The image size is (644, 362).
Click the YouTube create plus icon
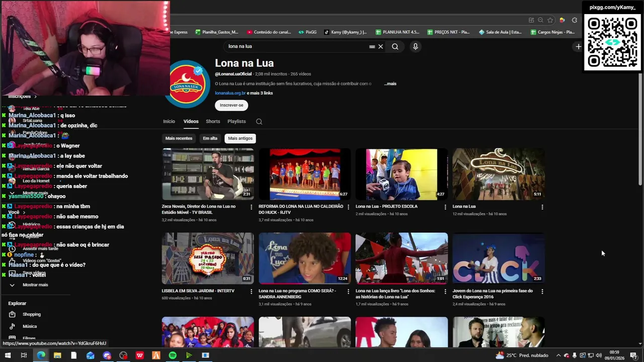pos(579,46)
